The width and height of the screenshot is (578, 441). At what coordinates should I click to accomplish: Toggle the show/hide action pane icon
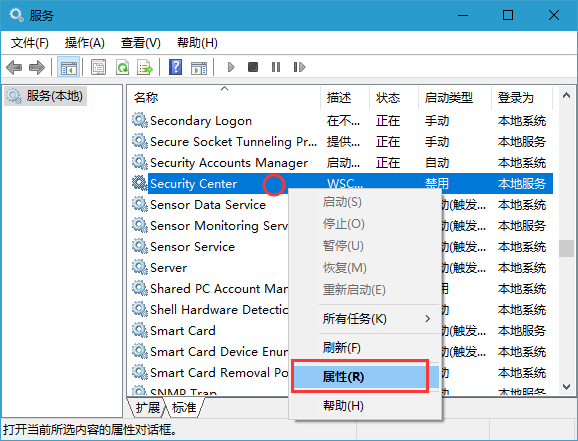point(199,68)
